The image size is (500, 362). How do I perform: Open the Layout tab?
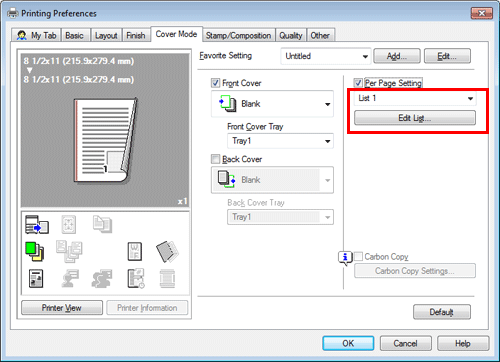(x=106, y=35)
